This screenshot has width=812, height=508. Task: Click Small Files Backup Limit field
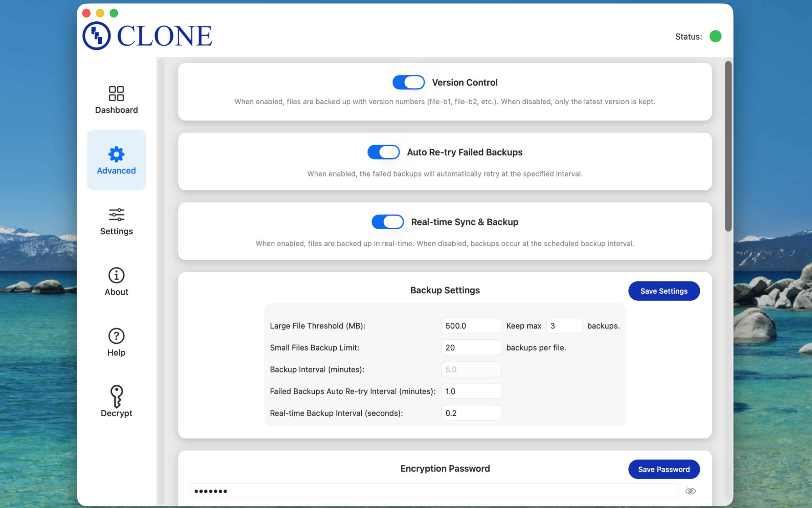[x=471, y=347]
